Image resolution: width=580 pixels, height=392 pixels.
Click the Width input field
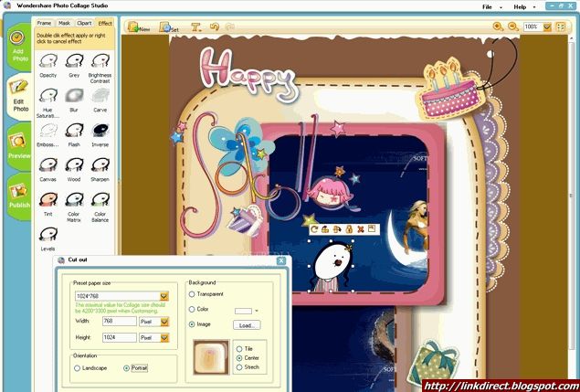click(x=120, y=322)
